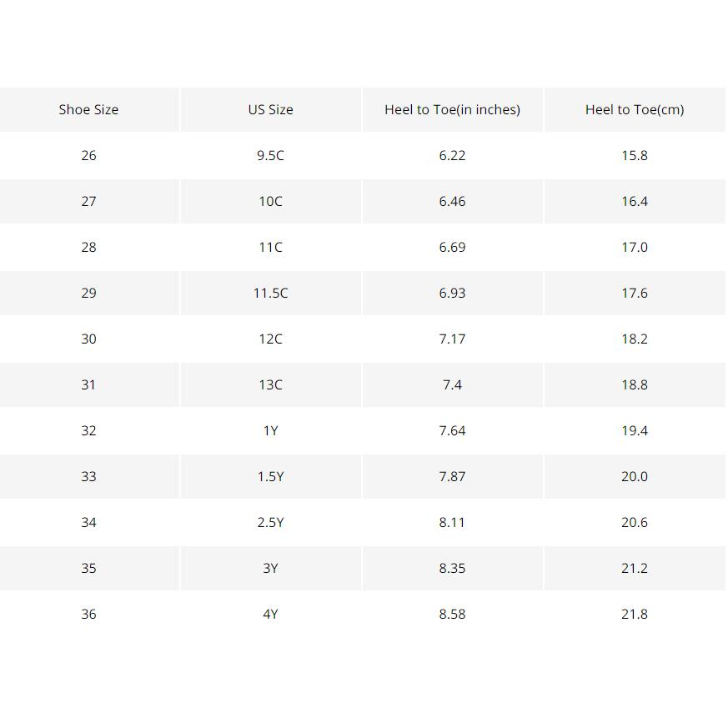Viewport: 728px width, 728px height.
Task: Select the Heel to Toe(cm) header
Action: click(x=635, y=109)
